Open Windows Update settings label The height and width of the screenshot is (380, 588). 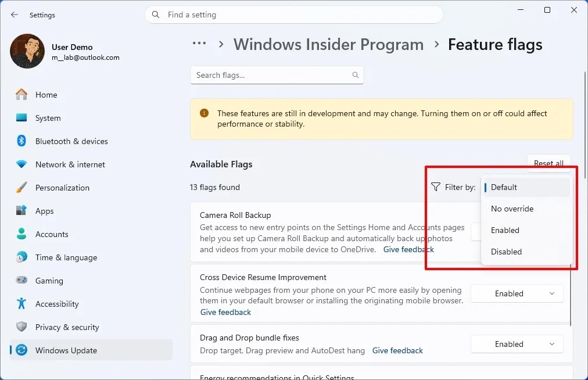66,350
